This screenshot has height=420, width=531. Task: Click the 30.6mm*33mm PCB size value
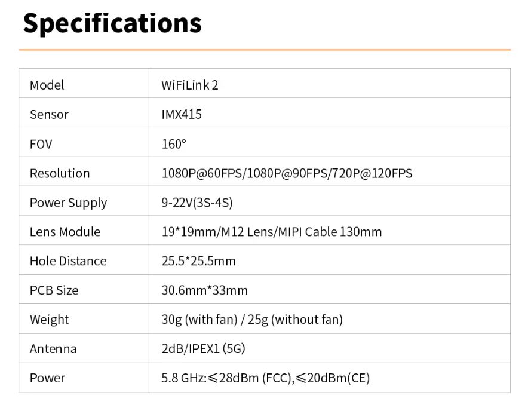click(205, 290)
